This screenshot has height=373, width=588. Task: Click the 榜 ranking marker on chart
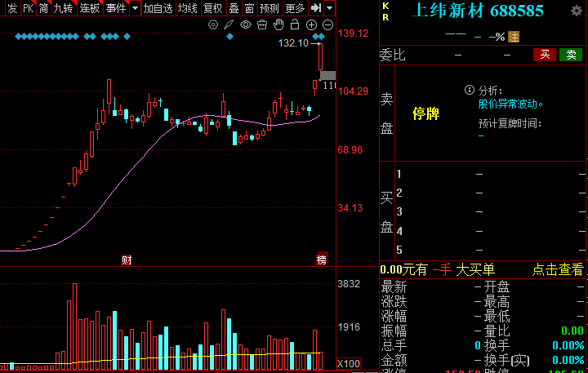pos(321,260)
